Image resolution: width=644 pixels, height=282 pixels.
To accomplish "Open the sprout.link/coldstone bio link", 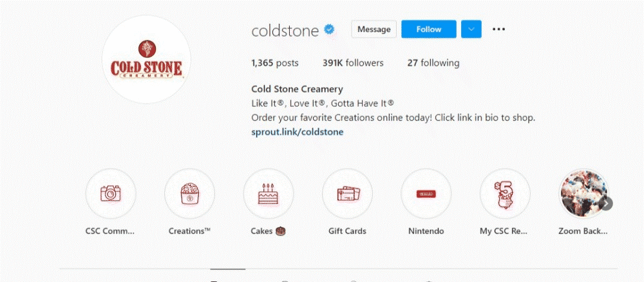I will 298,132.
